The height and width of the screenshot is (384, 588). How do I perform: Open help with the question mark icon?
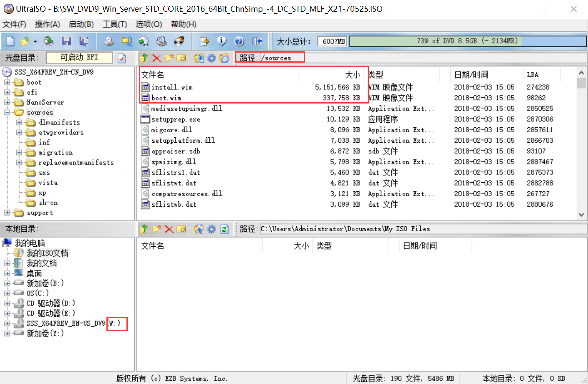(x=239, y=41)
